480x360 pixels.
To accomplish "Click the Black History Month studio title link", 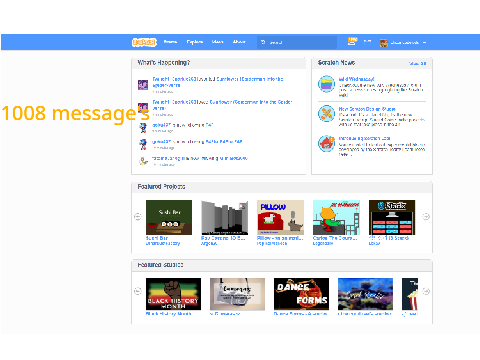I will tap(168, 314).
